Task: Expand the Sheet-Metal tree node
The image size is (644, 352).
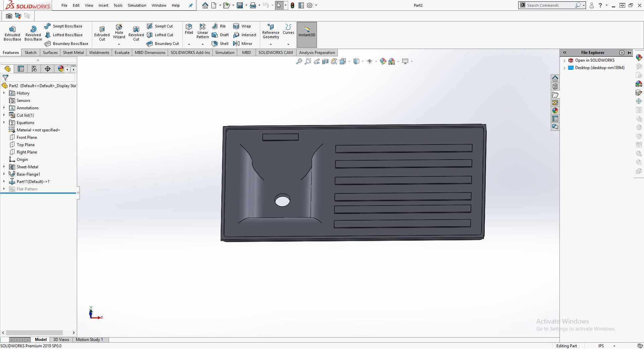Action: (x=4, y=167)
